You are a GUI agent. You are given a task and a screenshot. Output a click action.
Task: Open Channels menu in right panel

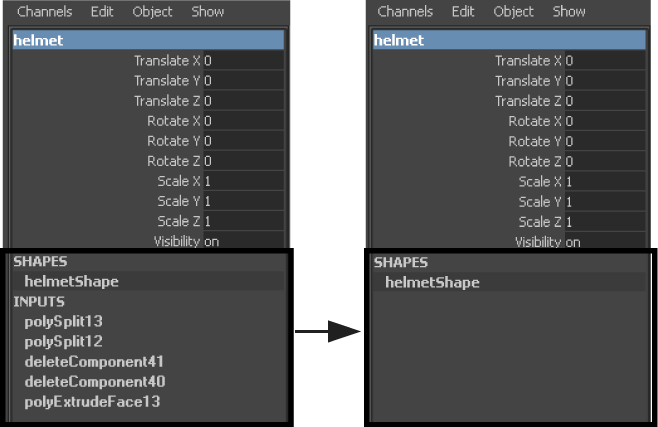[x=405, y=12]
